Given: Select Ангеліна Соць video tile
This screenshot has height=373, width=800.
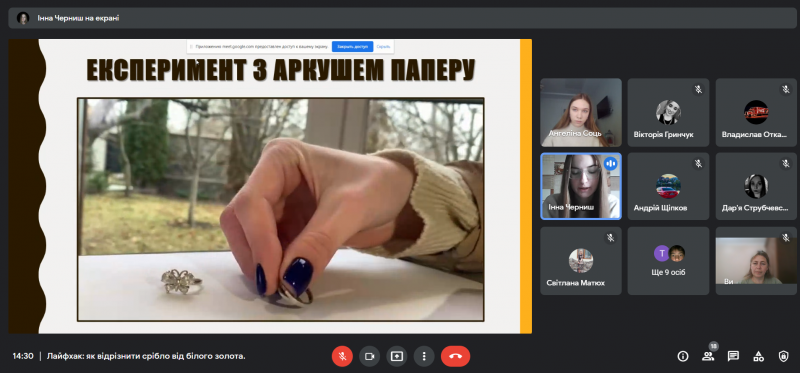Looking at the screenshot, I should coord(581,112).
